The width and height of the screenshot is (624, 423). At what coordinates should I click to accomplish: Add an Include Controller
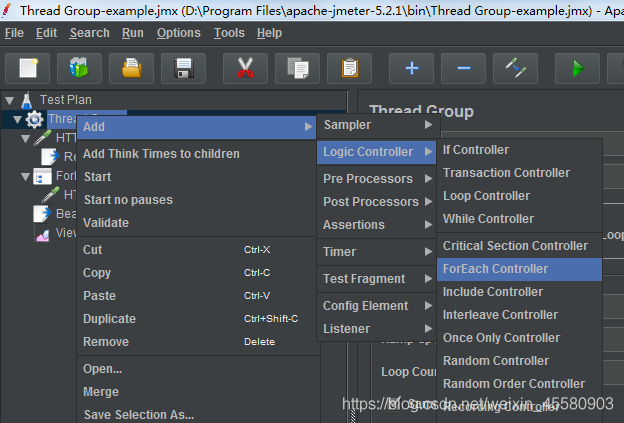pyautogui.click(x=519, y=292)
